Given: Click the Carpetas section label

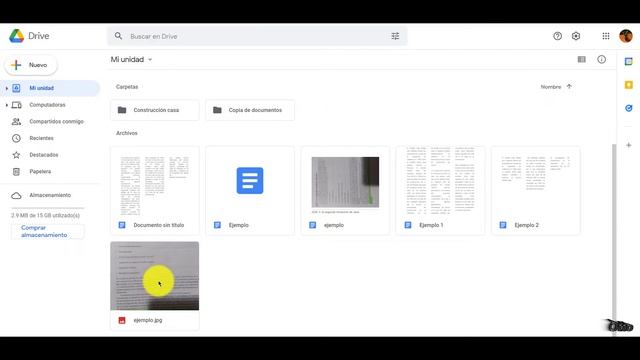Looking at the screenshot, I should pyautogui.click(x=127, y=87).
